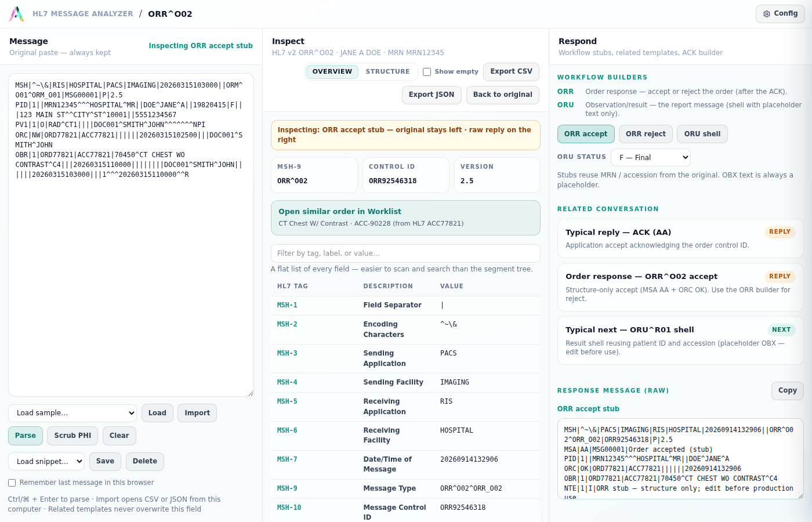Enable Show empty checkbox
The height and width of the screenshot is (522, 812).
[427, 72]
